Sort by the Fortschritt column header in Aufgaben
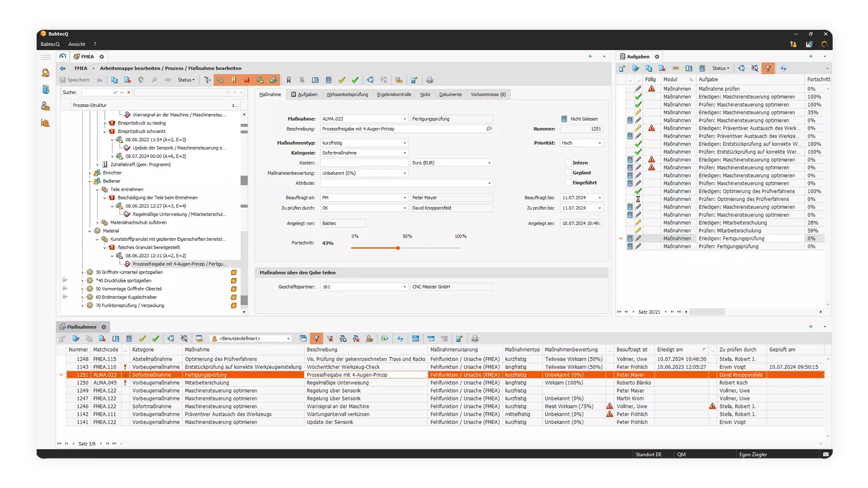868x488 pixels. pos(819,79)
